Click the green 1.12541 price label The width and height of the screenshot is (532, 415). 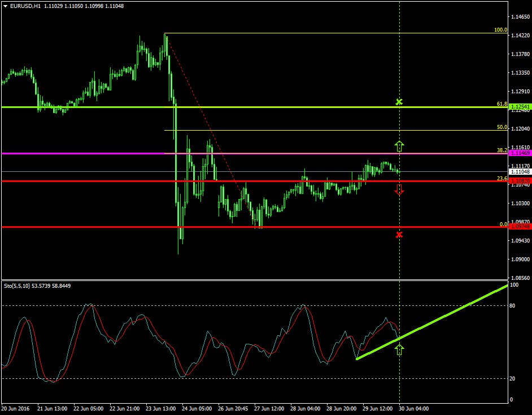coord(519,107)
